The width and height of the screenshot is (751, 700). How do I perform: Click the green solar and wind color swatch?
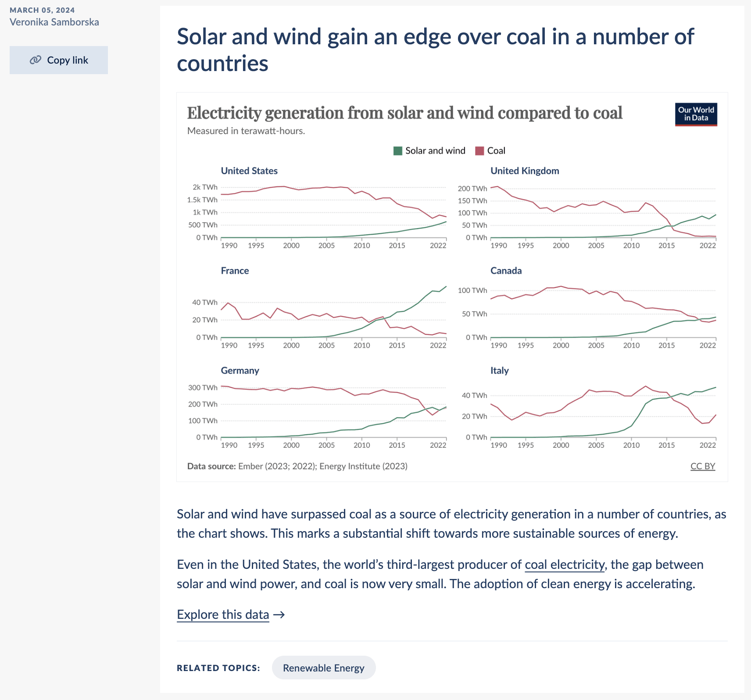coord(397,150)
